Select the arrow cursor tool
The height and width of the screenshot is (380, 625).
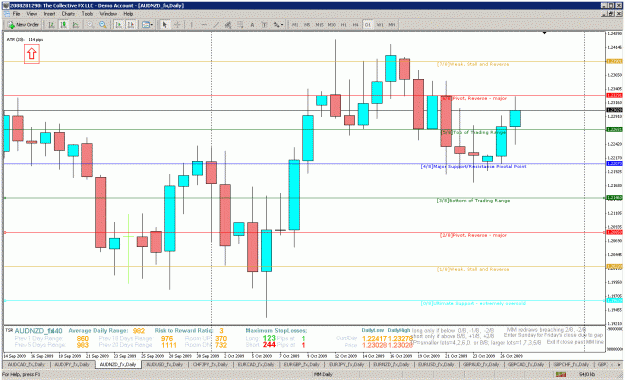coord(165,25)
